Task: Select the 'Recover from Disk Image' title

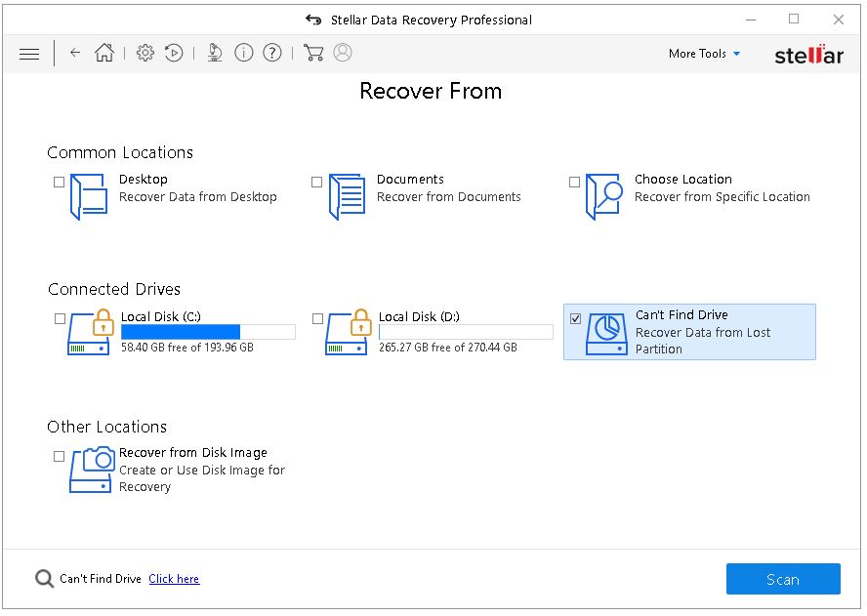Action: click(x=193, y=452)
